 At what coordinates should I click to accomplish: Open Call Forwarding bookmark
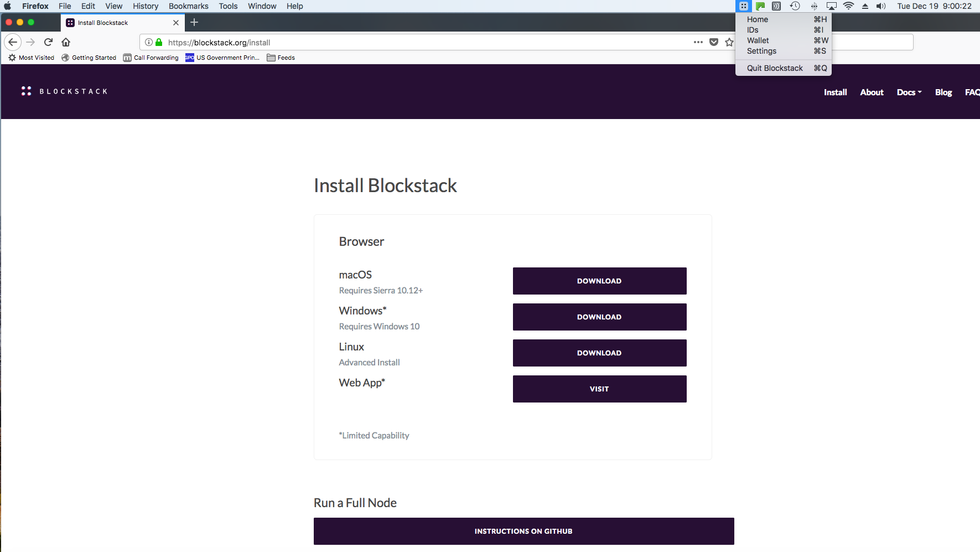pyautogui.click(x=151, y=58)
